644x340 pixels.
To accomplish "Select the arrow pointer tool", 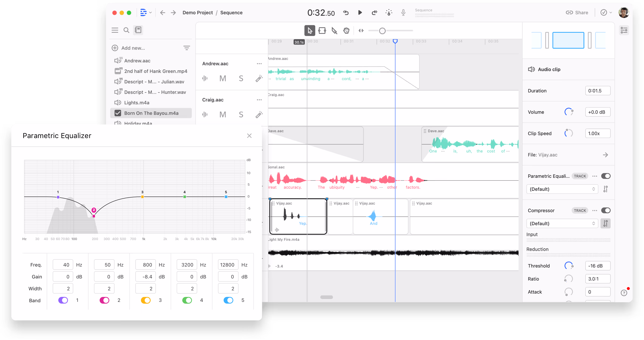I will (x=310, y=31).
